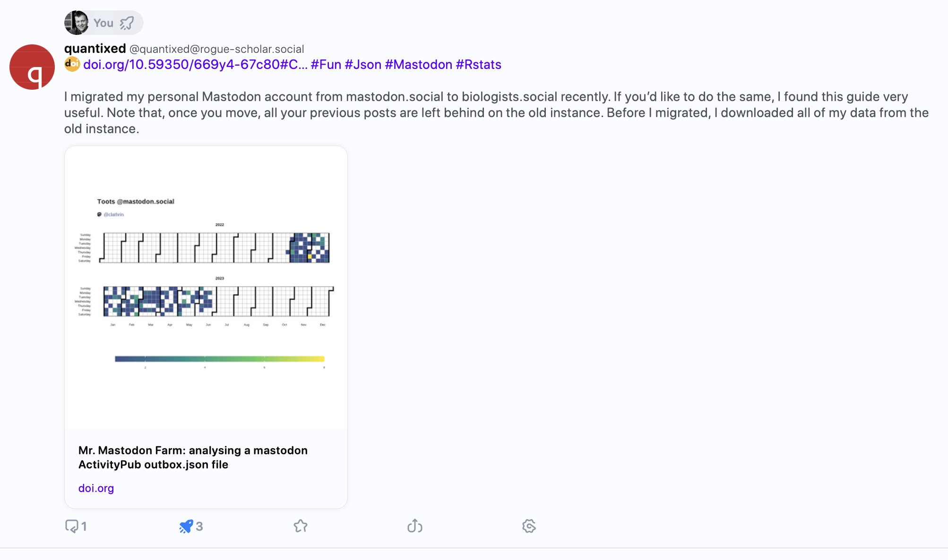
Task: Open the toots calendar preview image
Action: click(x=206, y=287)
